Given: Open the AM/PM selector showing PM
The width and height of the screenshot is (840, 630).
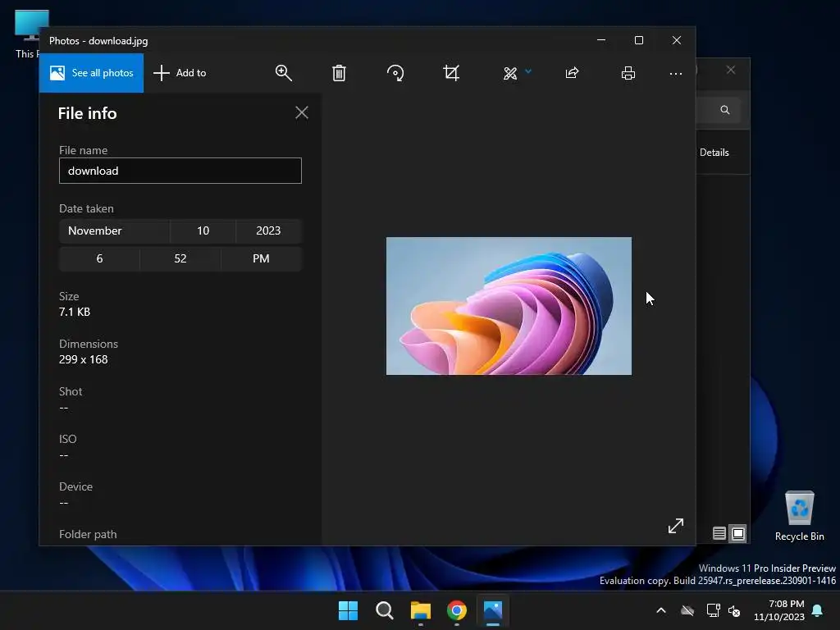Looking at the screenshot, I should [262, 258].
